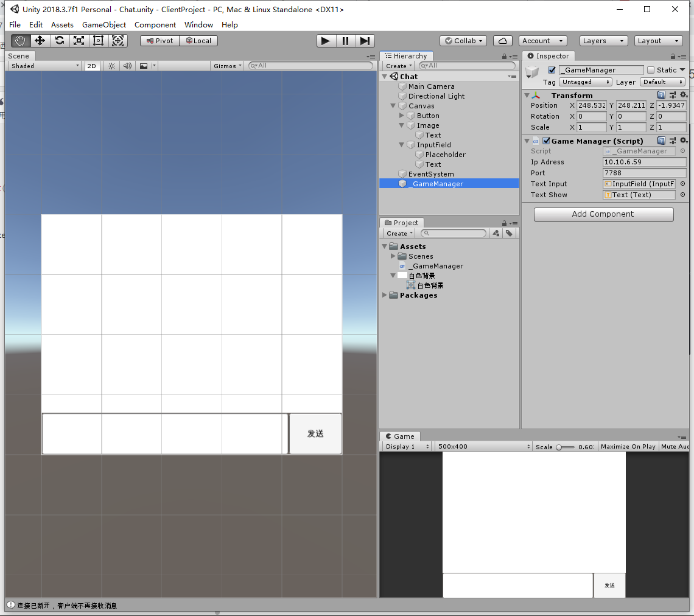Screen dimensions: 694x616
Task: Open object picker for Text Show
Action: (683, 195)
